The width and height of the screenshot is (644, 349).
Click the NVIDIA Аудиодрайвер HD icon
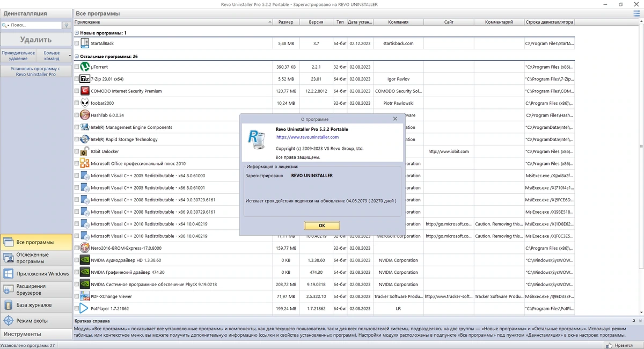click(x=84, y=260)
